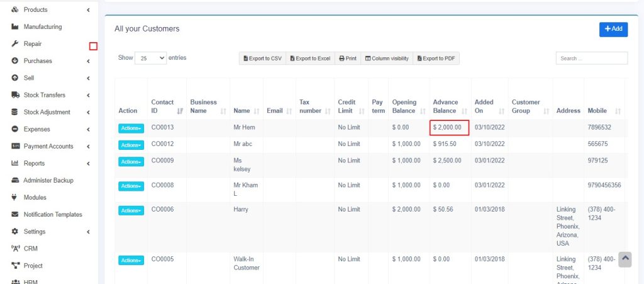644x284 pixels.
Task: Click the Add customer button
Action: (x=613, y=29)
